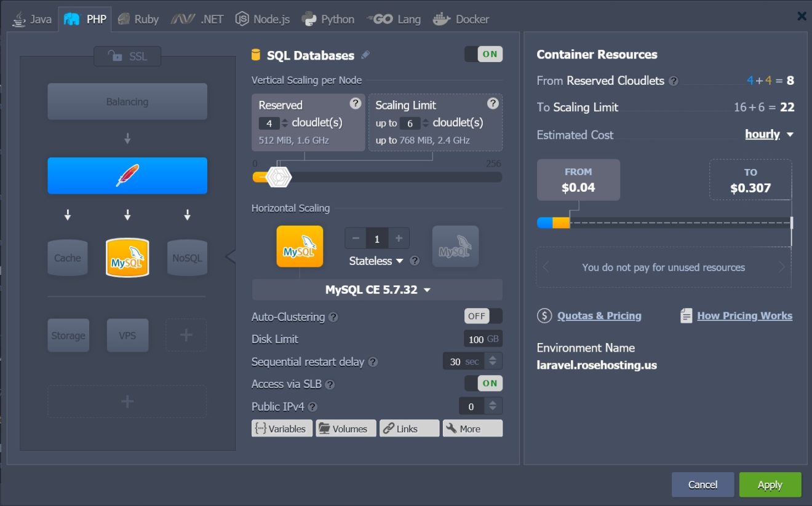Enable Auto-Clustering for MySQL
The height and width of the screenshot is (506, 812).
[484, 316]
